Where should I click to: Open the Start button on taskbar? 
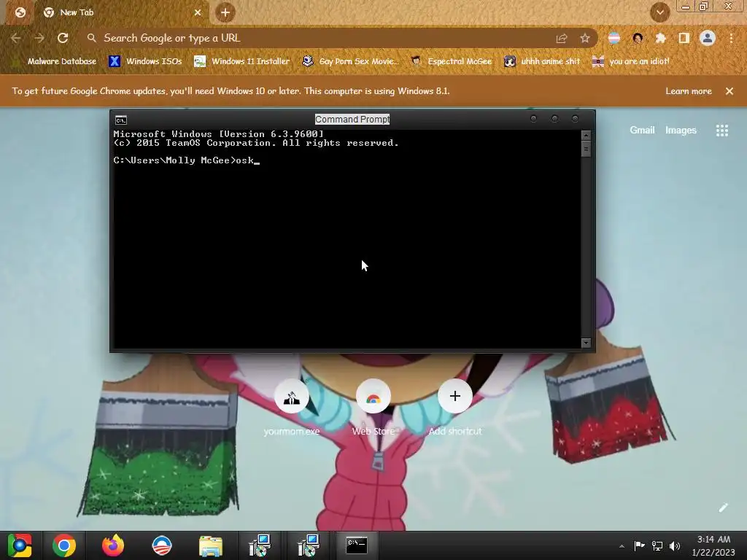(x=20, y=545)
